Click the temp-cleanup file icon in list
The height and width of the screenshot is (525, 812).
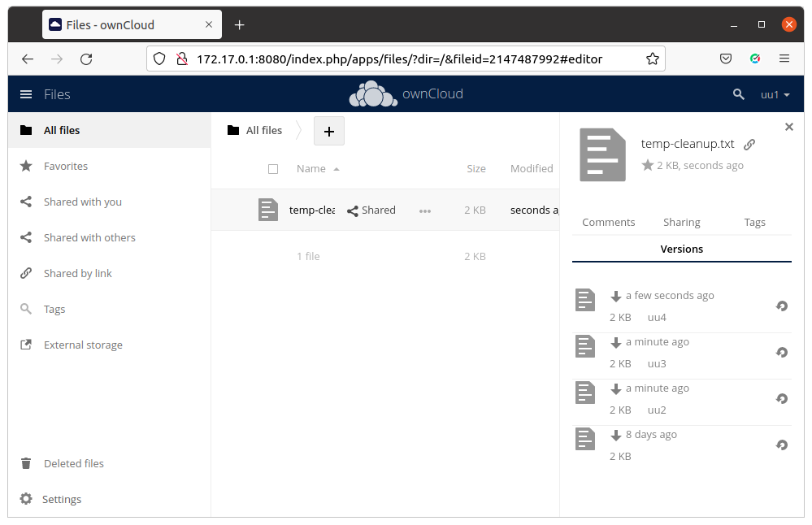(268, 210)
